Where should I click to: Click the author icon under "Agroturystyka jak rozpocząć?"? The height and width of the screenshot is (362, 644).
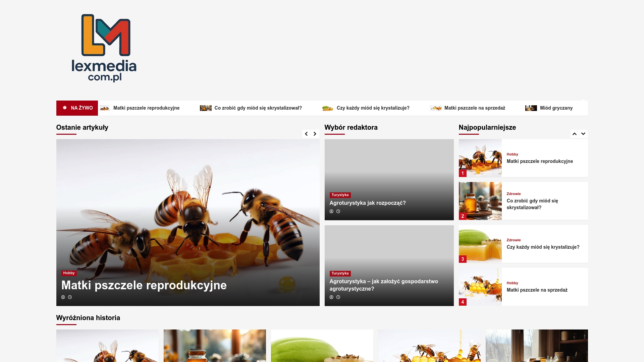(x=331, y=211)
